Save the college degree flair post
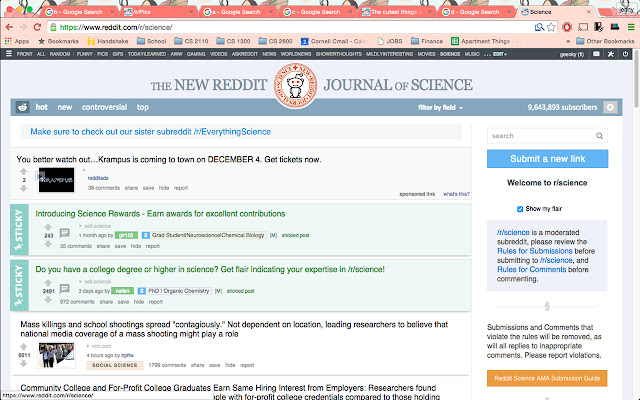This screenshot has width=640, height=400. (x=123, y=302)
